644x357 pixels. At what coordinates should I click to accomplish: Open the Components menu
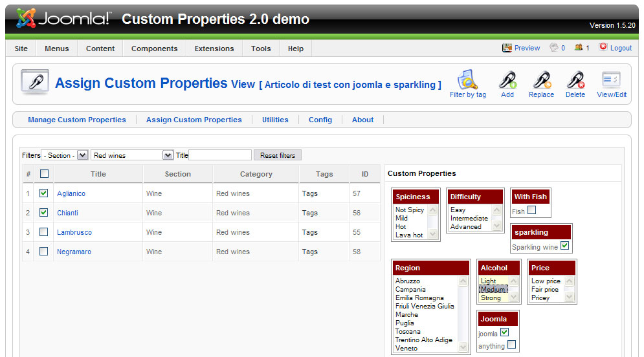tap(154, 49)
